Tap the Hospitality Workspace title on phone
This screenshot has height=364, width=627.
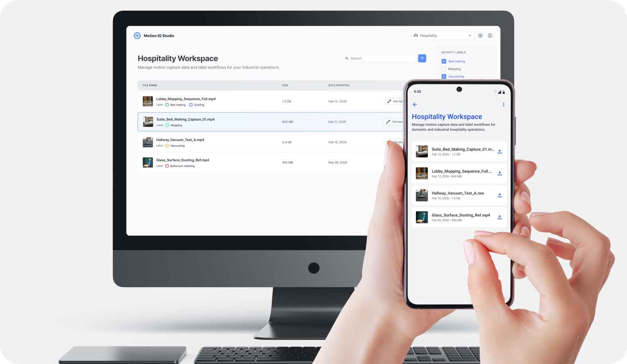[447, 117]
